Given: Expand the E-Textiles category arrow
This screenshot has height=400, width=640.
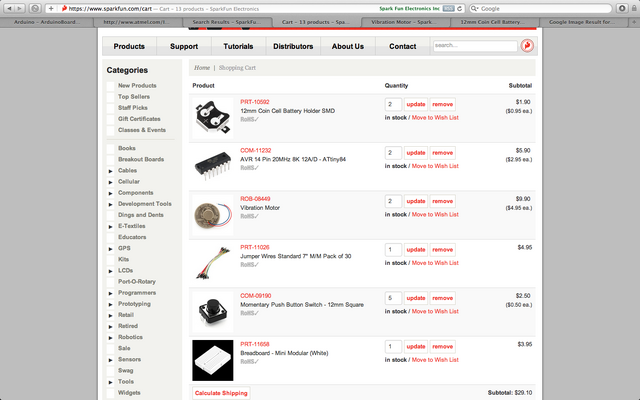Looking at the screenshot, I should coord(111,227).
